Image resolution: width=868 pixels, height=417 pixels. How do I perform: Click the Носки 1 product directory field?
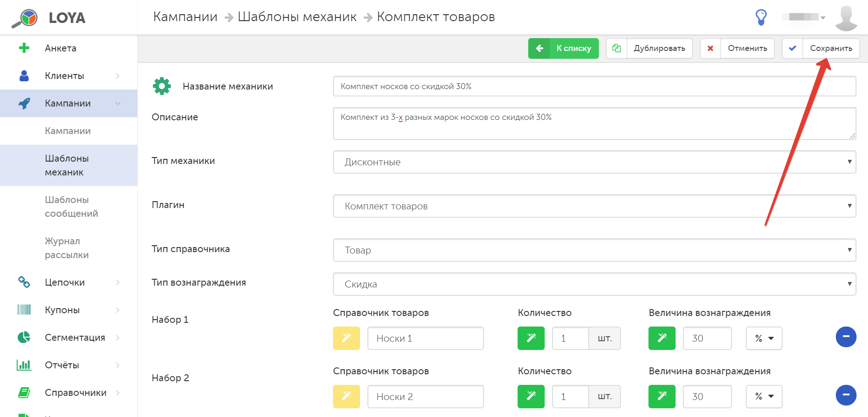point(426,338)
